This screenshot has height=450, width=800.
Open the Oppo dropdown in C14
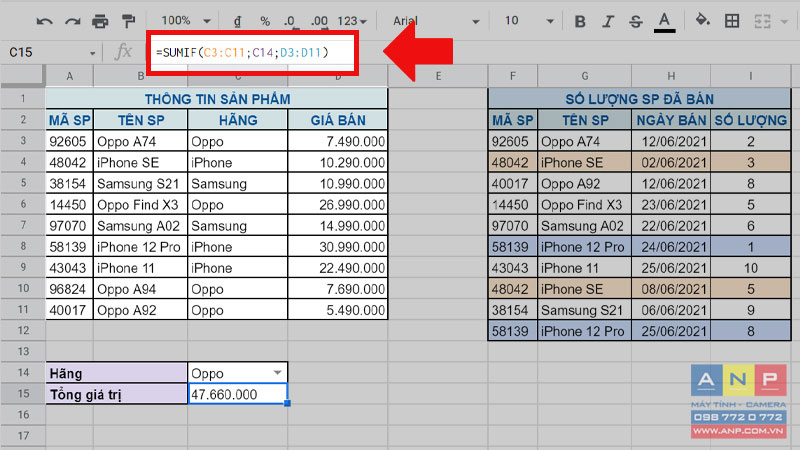[277, 373]
